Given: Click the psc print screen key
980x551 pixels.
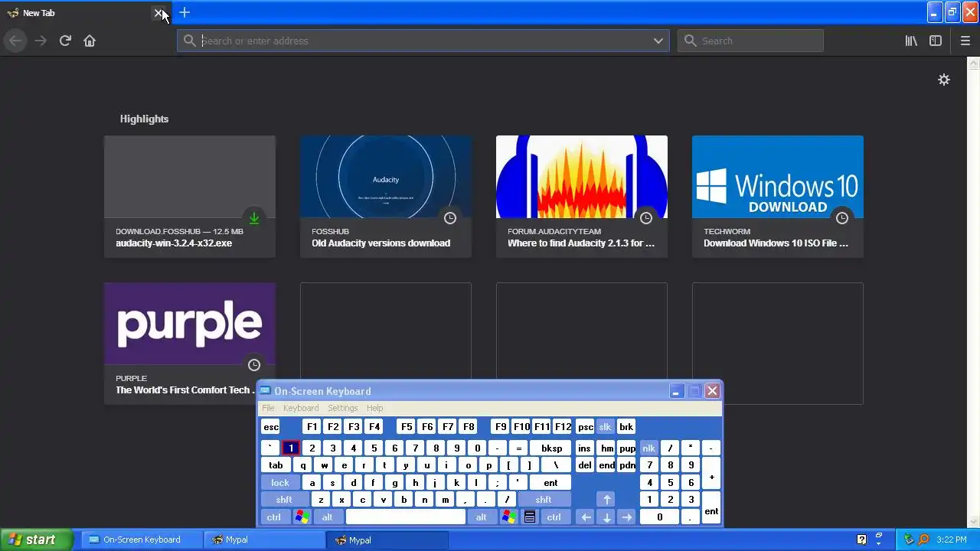Looking at the screenshot, I should click(x=585, y=427).
